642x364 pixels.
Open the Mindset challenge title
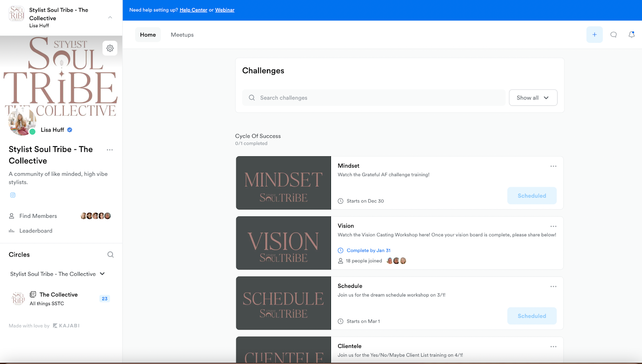pyautogui.click(x=348, y=166)
